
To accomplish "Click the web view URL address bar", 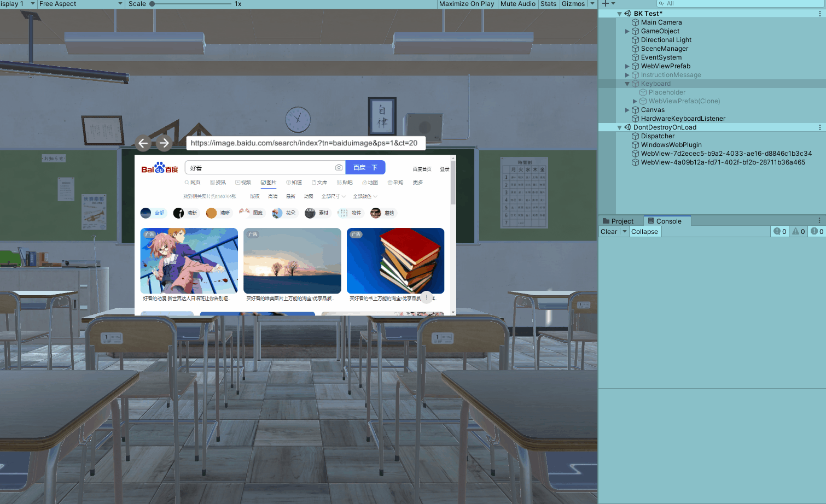I will (x=305, y=143).
